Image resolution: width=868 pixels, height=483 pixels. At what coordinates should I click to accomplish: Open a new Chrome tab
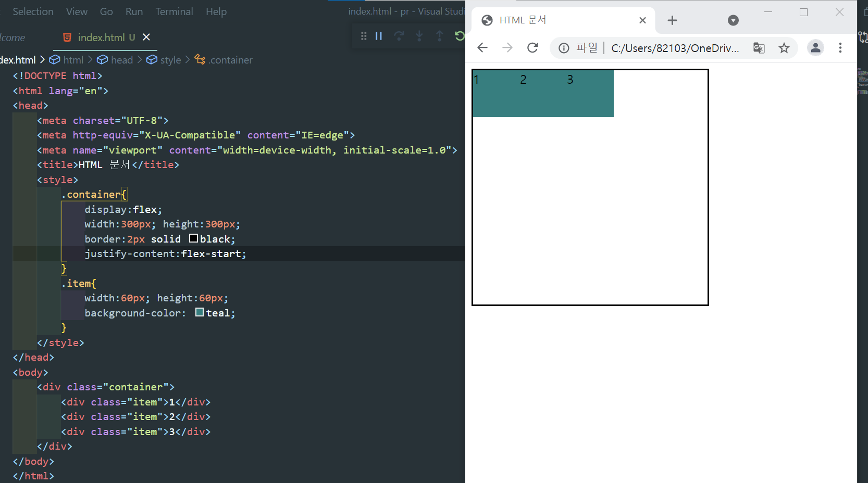(672, 20)
